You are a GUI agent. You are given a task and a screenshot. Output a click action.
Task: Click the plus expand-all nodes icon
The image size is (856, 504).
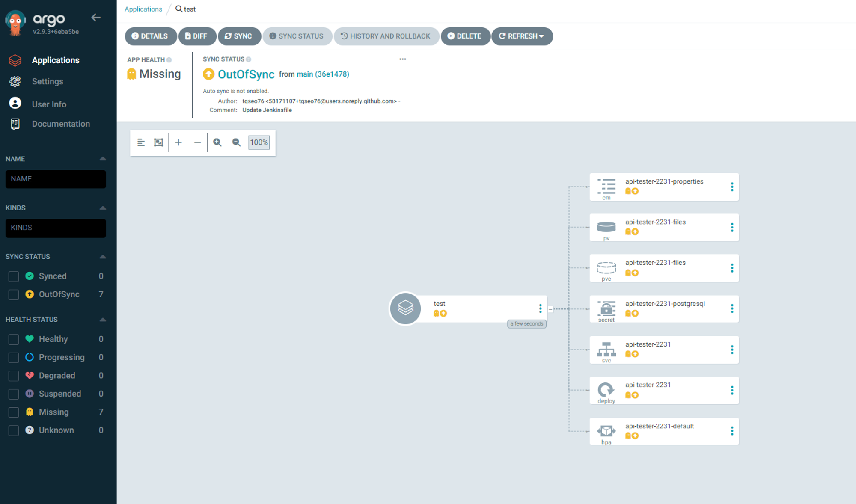pyautogui.click(x=178, y=142)
